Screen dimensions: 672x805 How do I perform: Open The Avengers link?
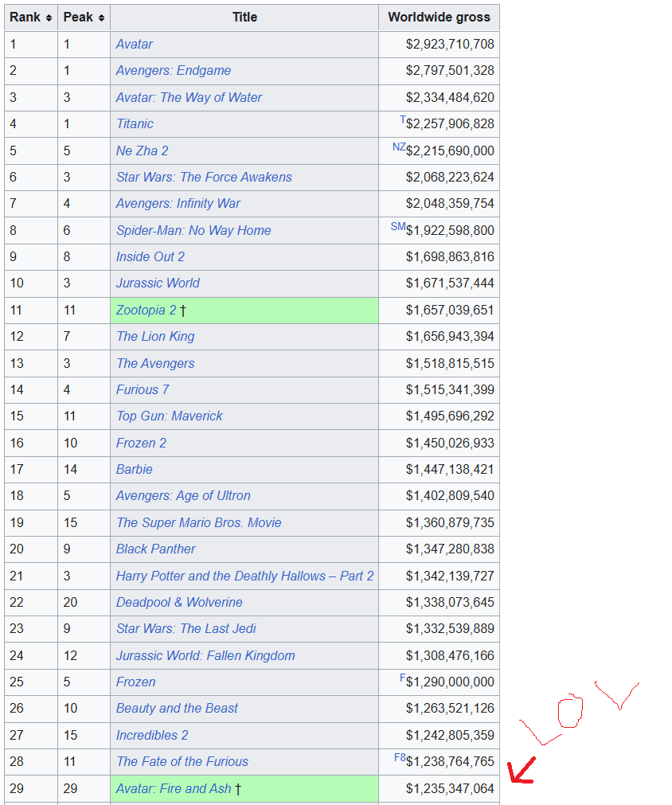tap(155, 363)
